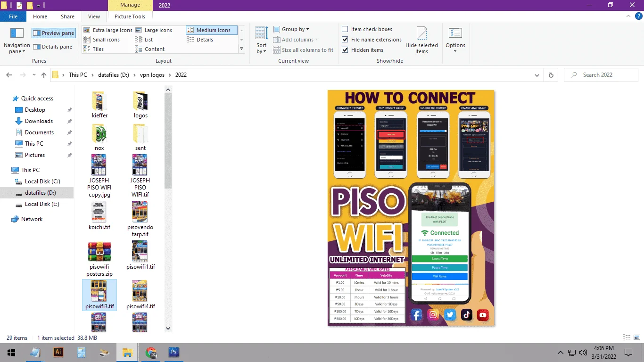Open the network icon in system tray
Screen dimensions: 644x362
pyautogui.click(x=572, y=352)
